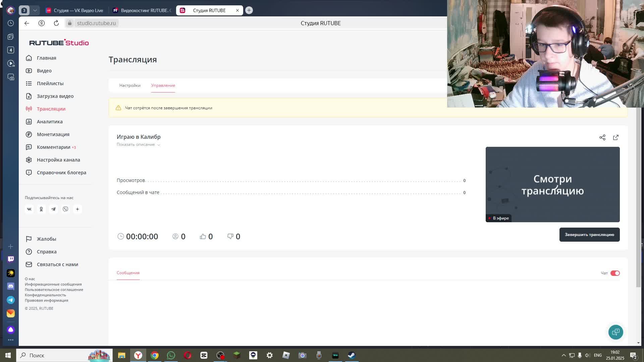The height and width of the screenshot is (362, 644).
Task: Open Steam from the Windows taskbar
Action: [352, 355]
